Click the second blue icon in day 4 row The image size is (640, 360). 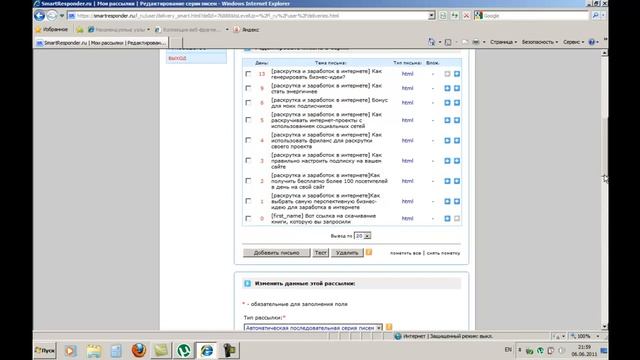pos(457,140)
